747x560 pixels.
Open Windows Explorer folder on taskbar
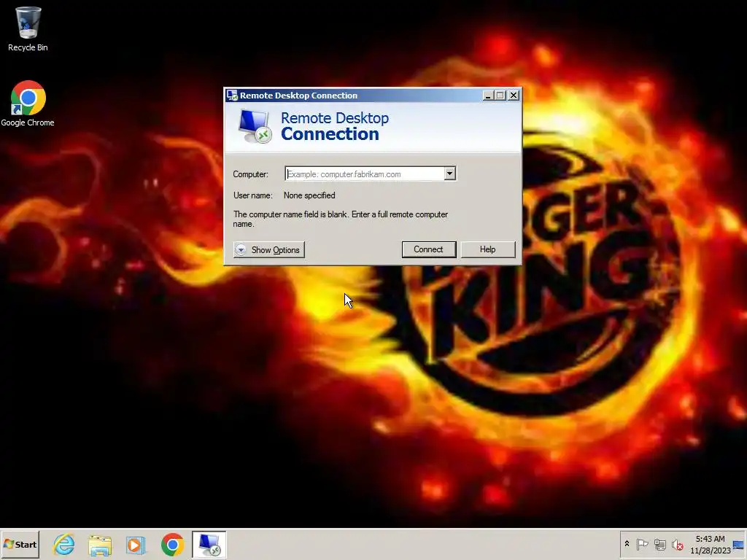(100, 544)
